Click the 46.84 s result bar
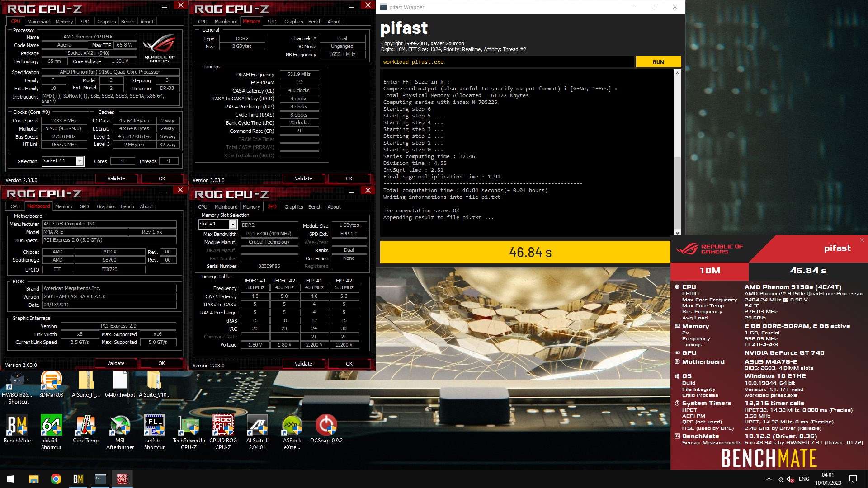 coord(525,252)
